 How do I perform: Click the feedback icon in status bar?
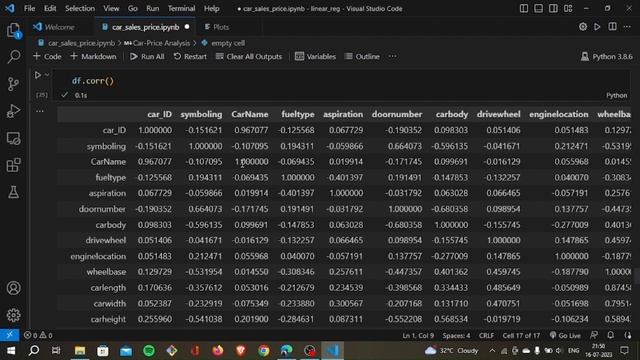[594, 335]
